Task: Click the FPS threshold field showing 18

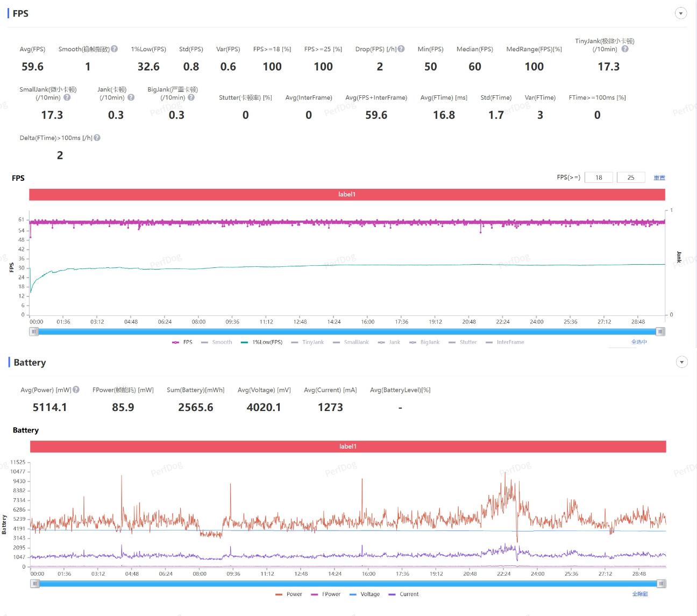Action: pyautogui.click(x=599, y=178)
